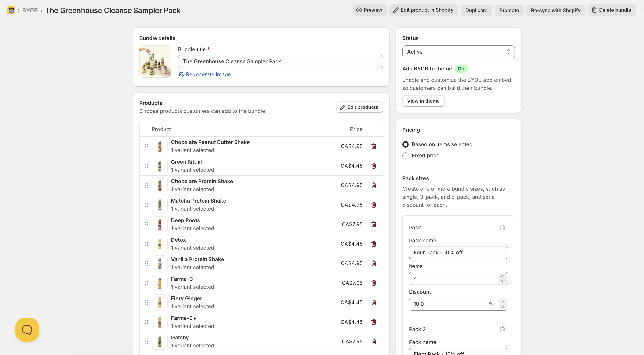Remove Detox with its trash icon
Viewport: 644px width, 355px height.
(374, 244)
